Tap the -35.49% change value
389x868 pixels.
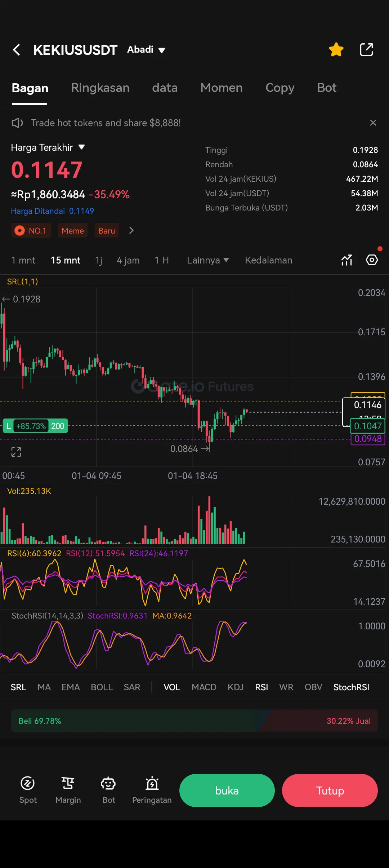(109, 195)
